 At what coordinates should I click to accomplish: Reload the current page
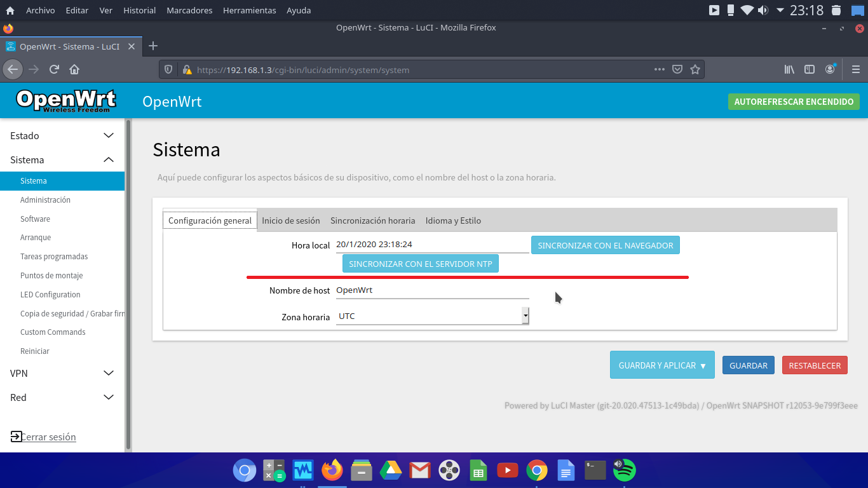point(54,69)
